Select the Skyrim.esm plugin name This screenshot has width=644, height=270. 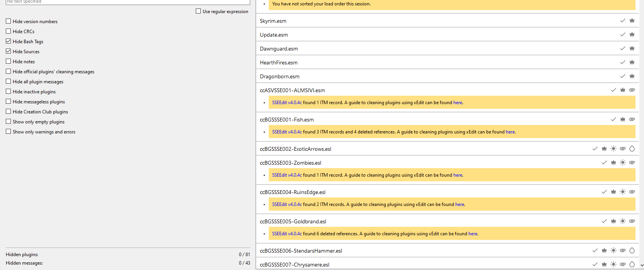click(x=273, y=21)
